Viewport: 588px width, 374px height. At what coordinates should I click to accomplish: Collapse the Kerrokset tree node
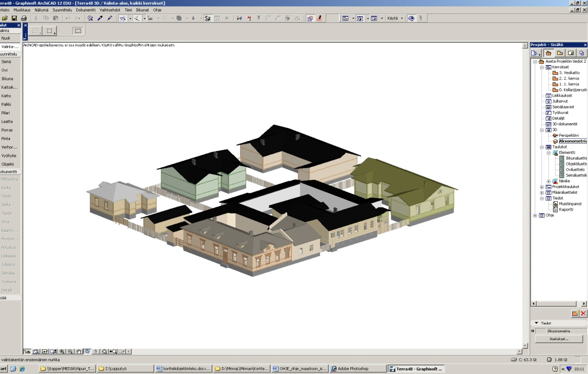pos(542,67)
